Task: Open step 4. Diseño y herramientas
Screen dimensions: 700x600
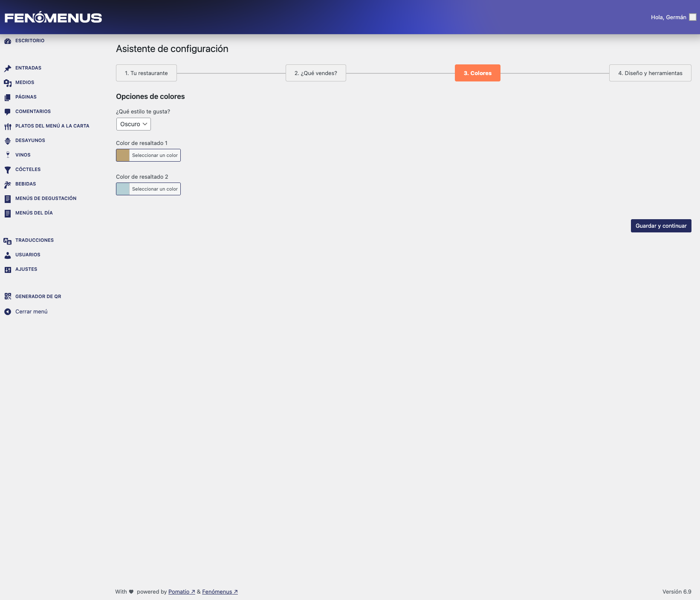Action: pos(650,73)
